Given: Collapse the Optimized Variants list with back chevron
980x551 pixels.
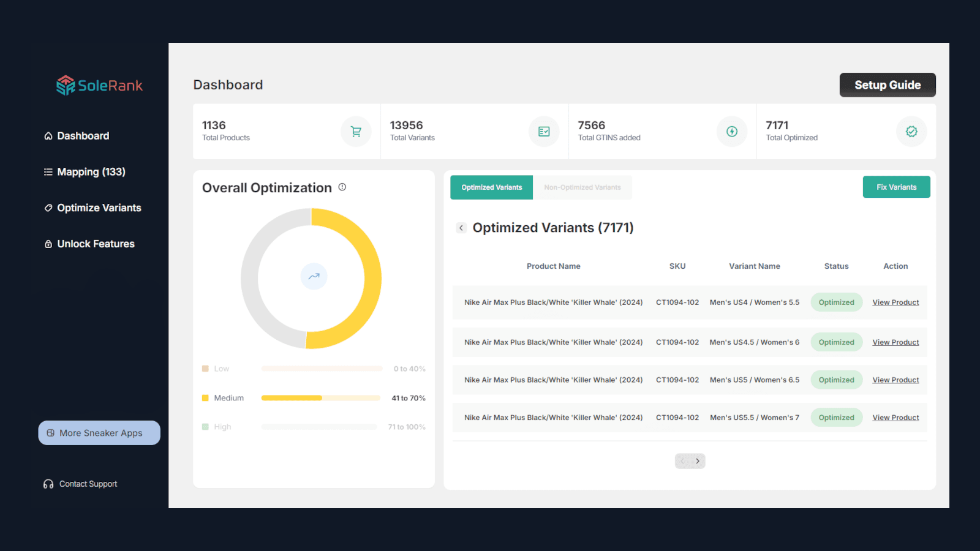Looking at the screenshot, I should (x=461, y=227).
